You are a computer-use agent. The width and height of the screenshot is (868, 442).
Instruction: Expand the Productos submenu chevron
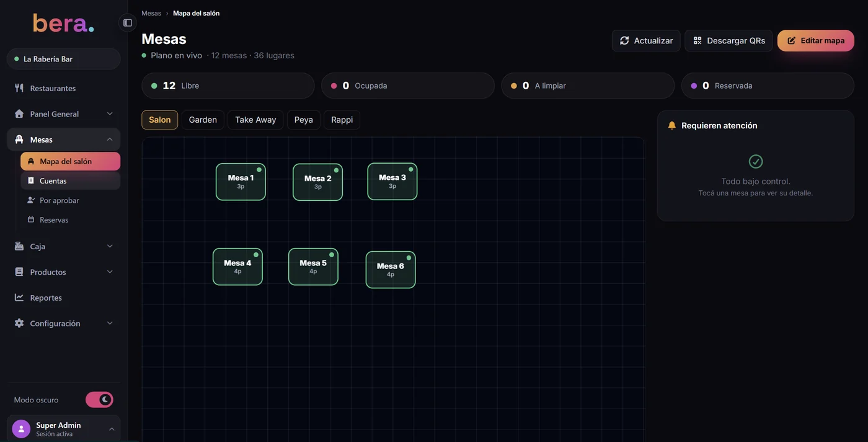pyautogui.click(x=110, y=272)
